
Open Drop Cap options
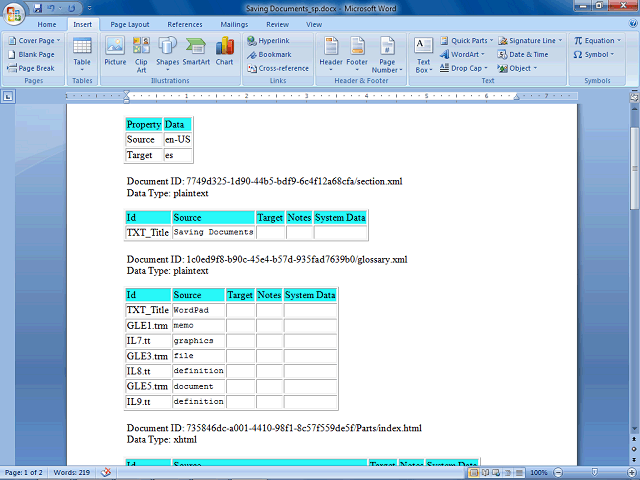pyautogui.click(x=464, y=68)
